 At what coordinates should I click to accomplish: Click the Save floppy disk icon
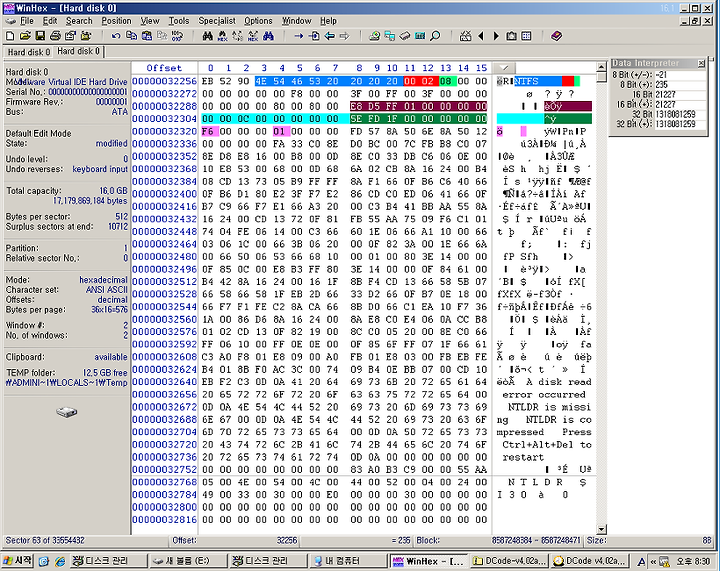(x=40, y=36)
